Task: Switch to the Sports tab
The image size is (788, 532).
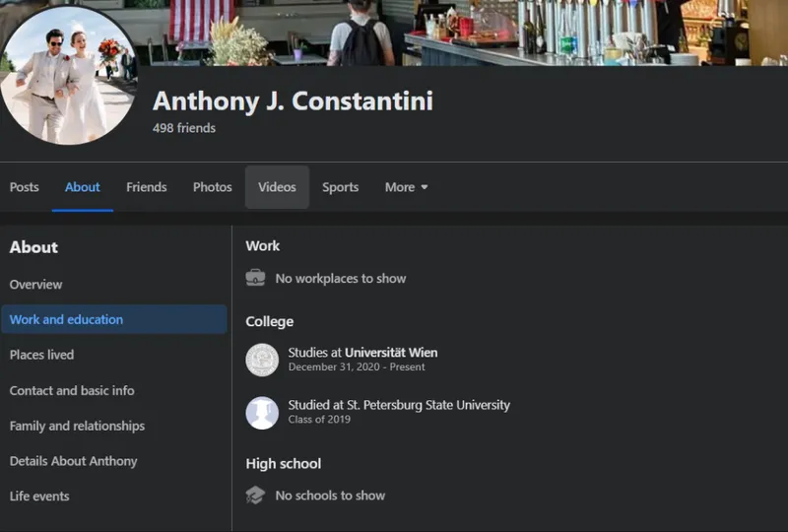Action: click(x=340, y=187)
